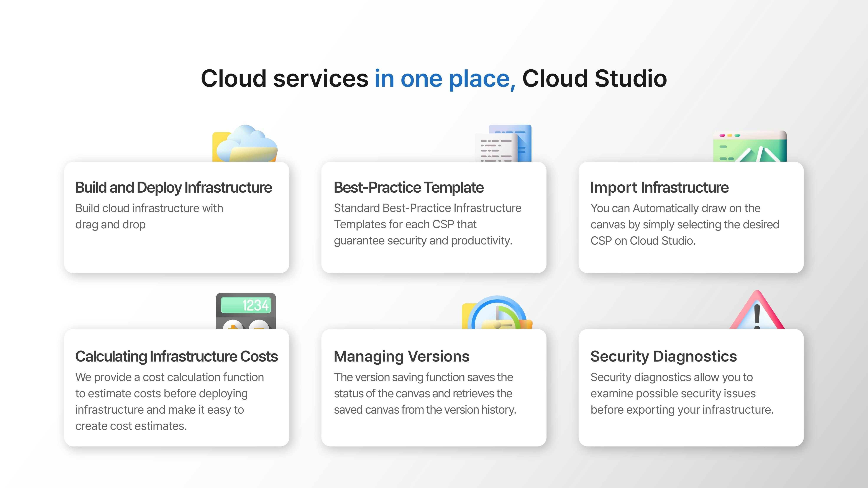This screenshot has width=868, height=488.
Task: Click the 'Build cloud infrastructure with drag and drop' description
Action: coord(149,216)
